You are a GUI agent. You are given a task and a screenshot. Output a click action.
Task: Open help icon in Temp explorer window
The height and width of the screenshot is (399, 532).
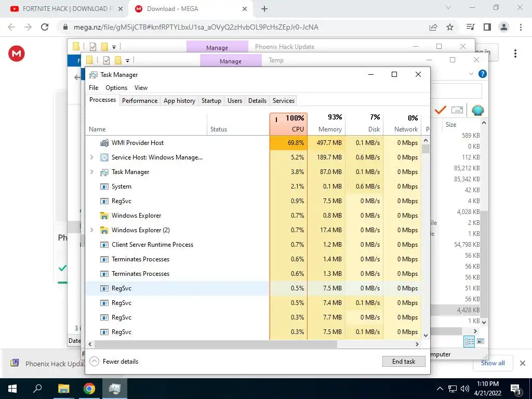tap(483, 74)
